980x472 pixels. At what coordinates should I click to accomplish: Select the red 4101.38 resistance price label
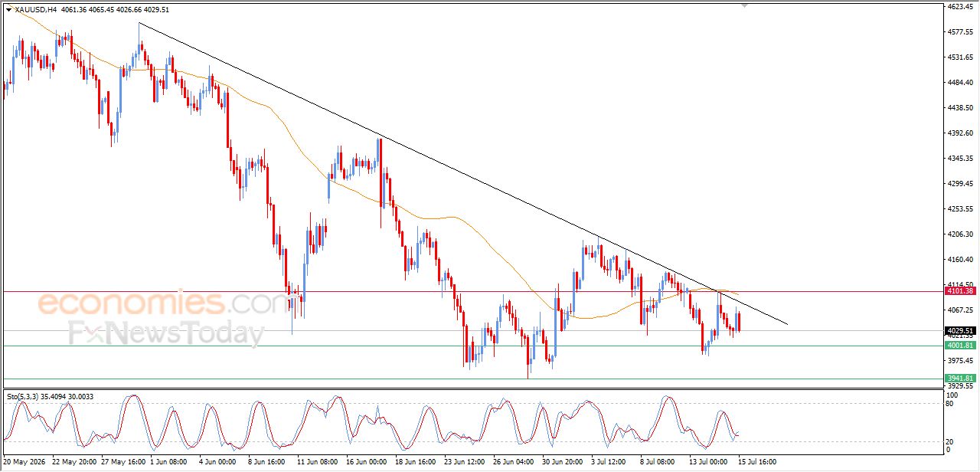(960, 291)
